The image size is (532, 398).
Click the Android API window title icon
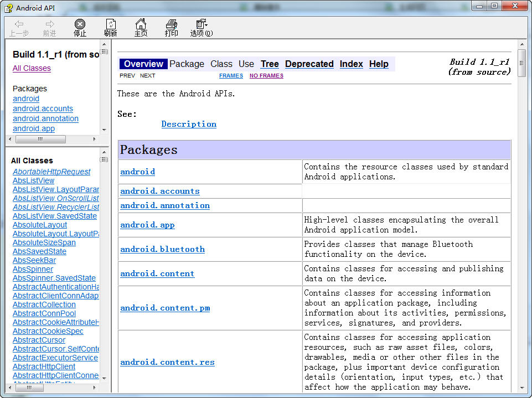tap(9, 8)
